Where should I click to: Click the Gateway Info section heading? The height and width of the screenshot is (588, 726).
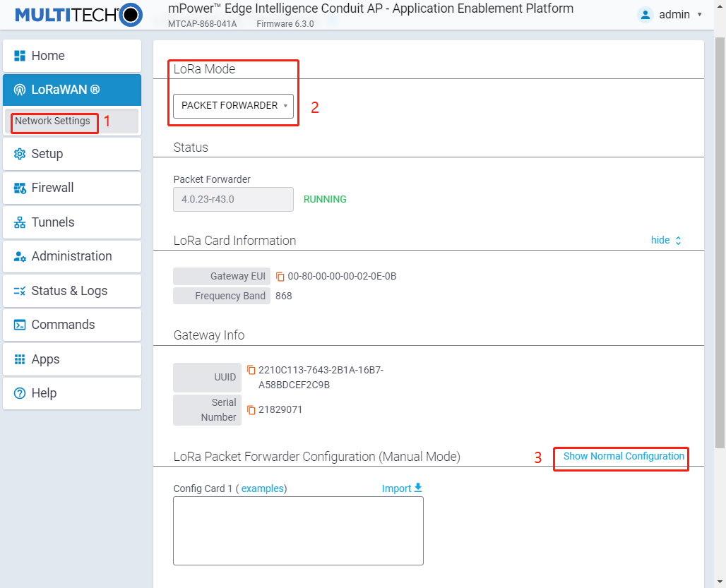(209, 335)
